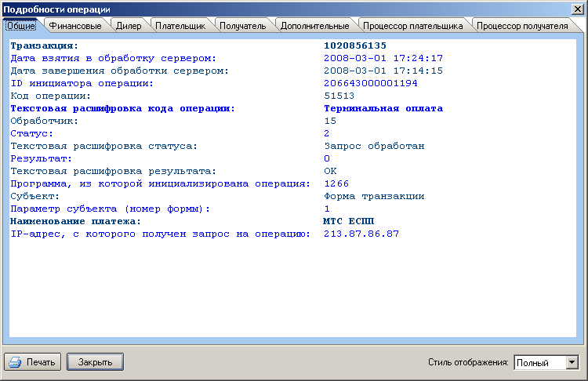
Task: Click the start date 2008-03-01 17:24:17
Action: 383,58
